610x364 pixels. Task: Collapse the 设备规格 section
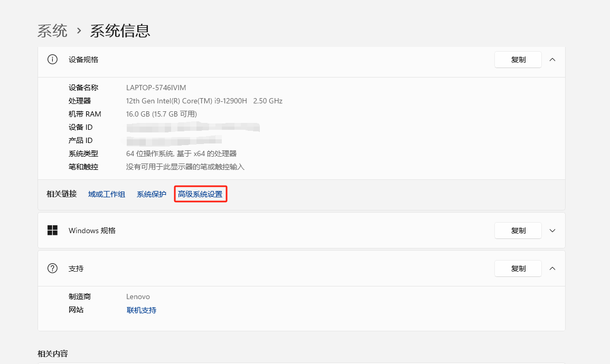click(x=552, y=60)
